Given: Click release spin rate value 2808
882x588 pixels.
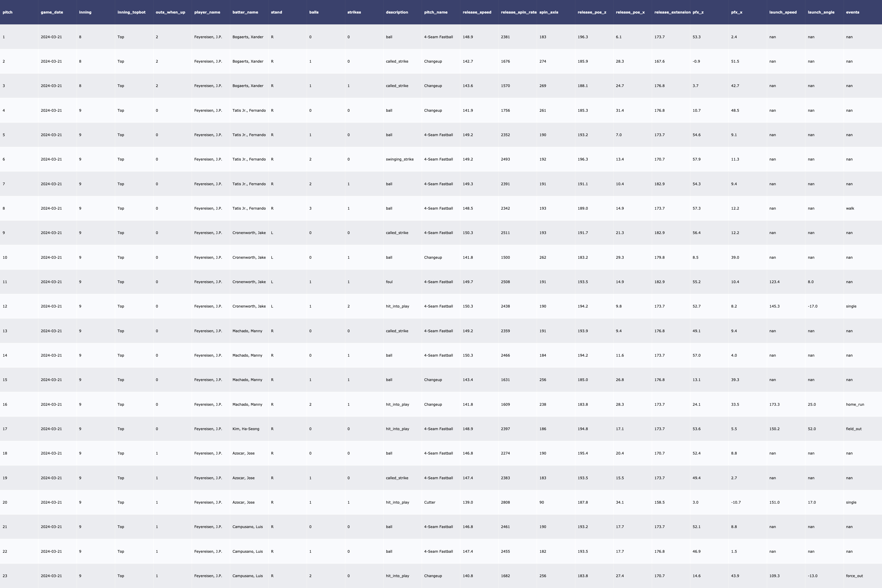Looking at the screenshot, I should [x=505, y=502].
